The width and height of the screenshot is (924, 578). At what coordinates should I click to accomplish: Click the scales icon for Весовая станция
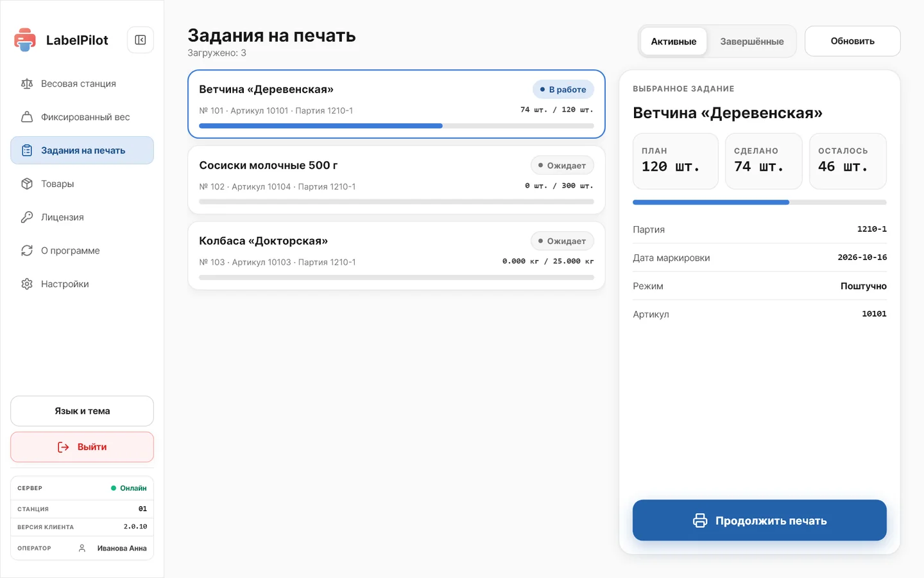coord(27,83)
